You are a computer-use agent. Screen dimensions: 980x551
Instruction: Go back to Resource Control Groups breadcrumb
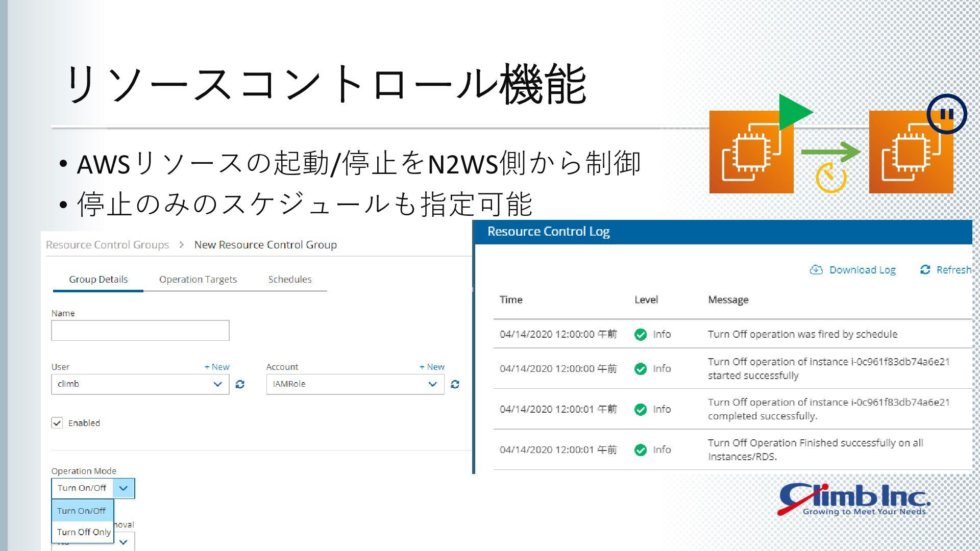107,245
